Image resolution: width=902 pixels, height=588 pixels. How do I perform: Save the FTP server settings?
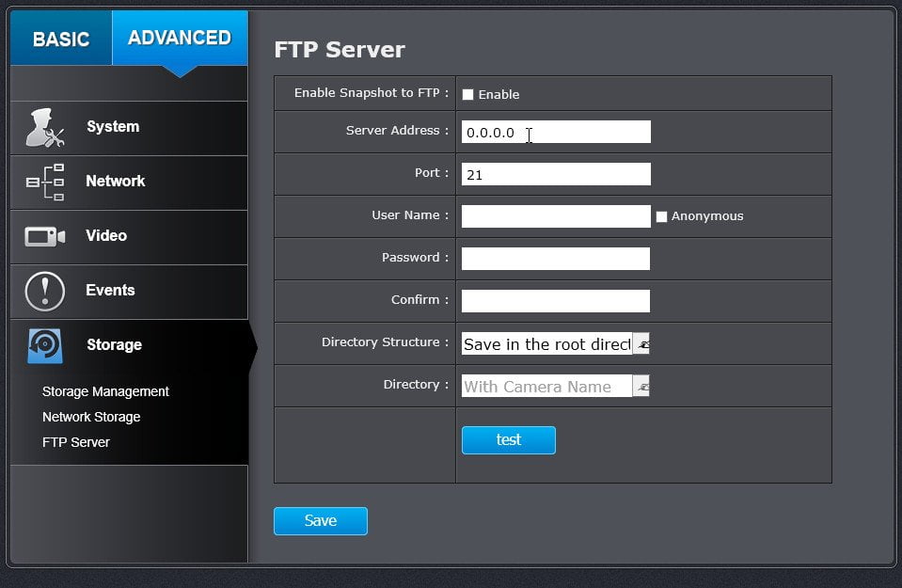[x=321, y=520]
